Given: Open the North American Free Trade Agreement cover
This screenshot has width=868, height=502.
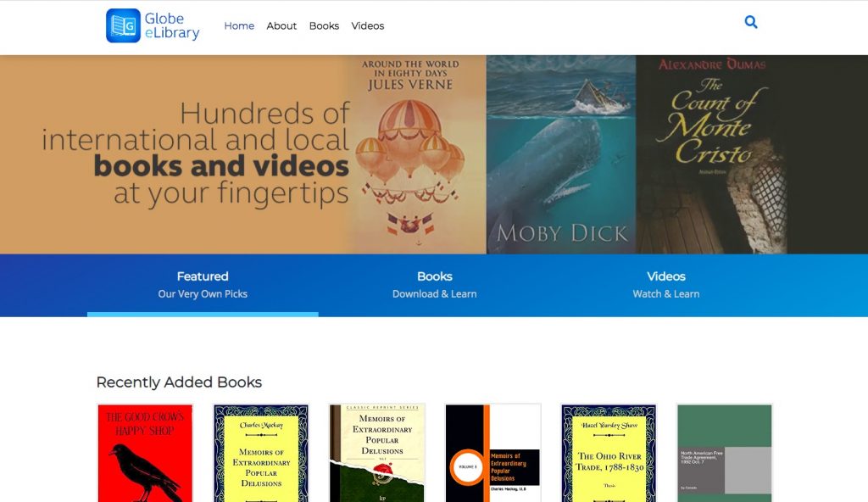Looking at the screenshot, I should [x=724, y=453].
